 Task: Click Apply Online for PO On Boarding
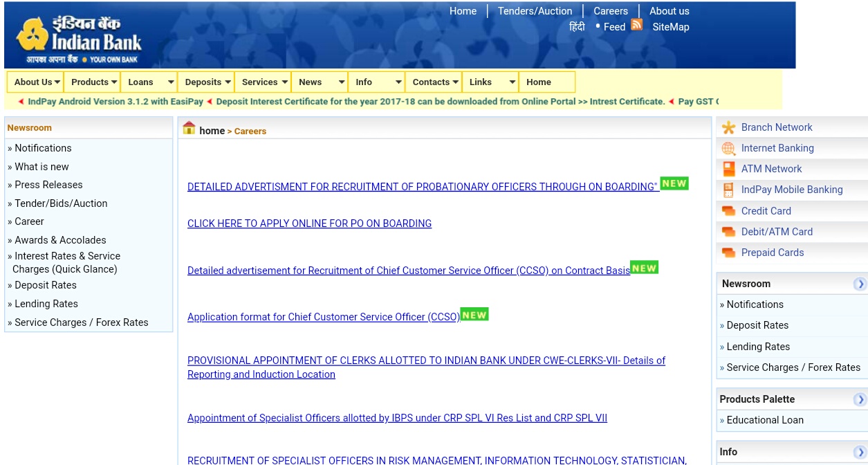[309, 224]
